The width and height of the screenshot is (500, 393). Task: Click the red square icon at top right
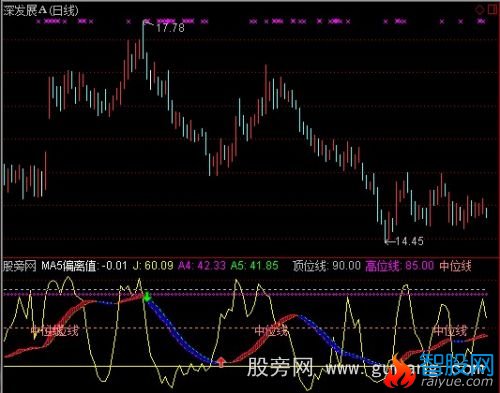click(493, 9)
